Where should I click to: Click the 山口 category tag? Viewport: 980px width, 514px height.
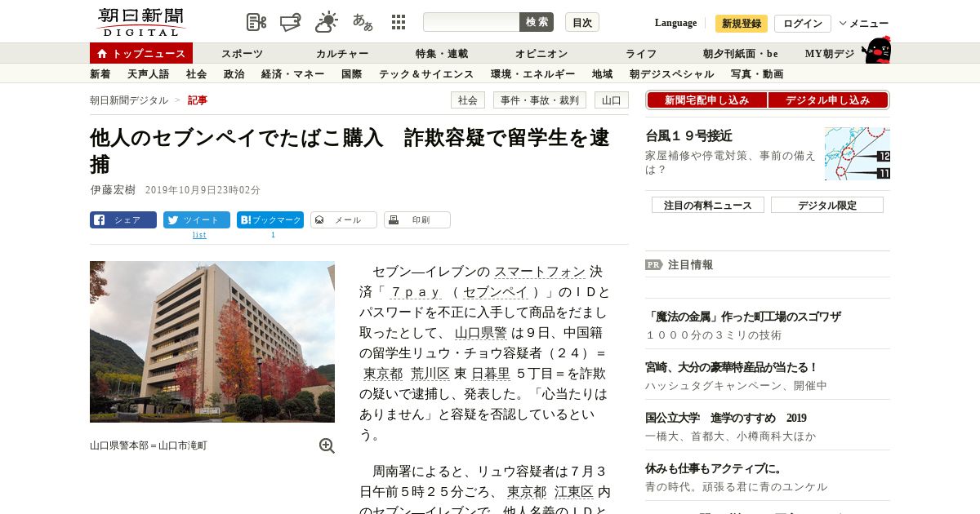click(612, 100)
